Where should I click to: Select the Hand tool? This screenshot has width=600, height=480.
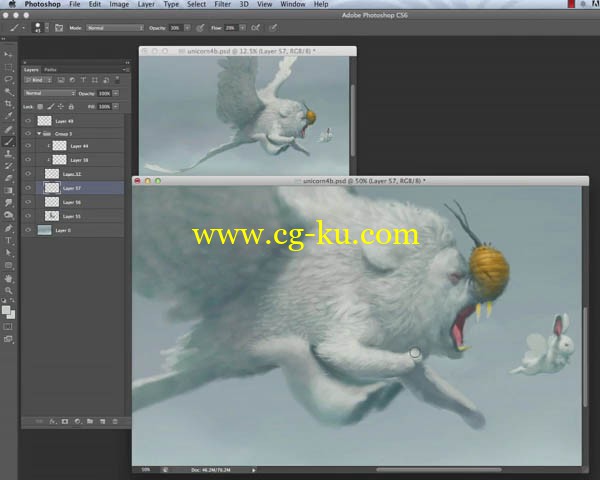coord(8,278)
